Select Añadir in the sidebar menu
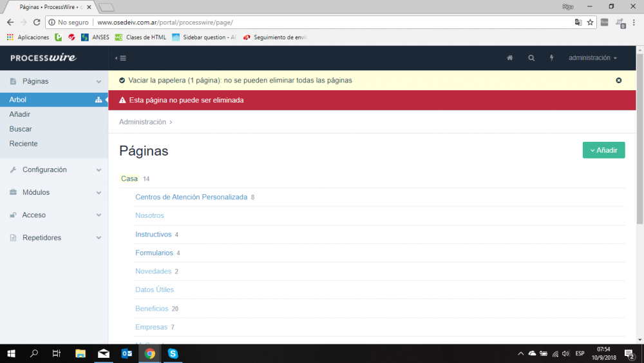644x363 pixels. (x=20, y=114)
